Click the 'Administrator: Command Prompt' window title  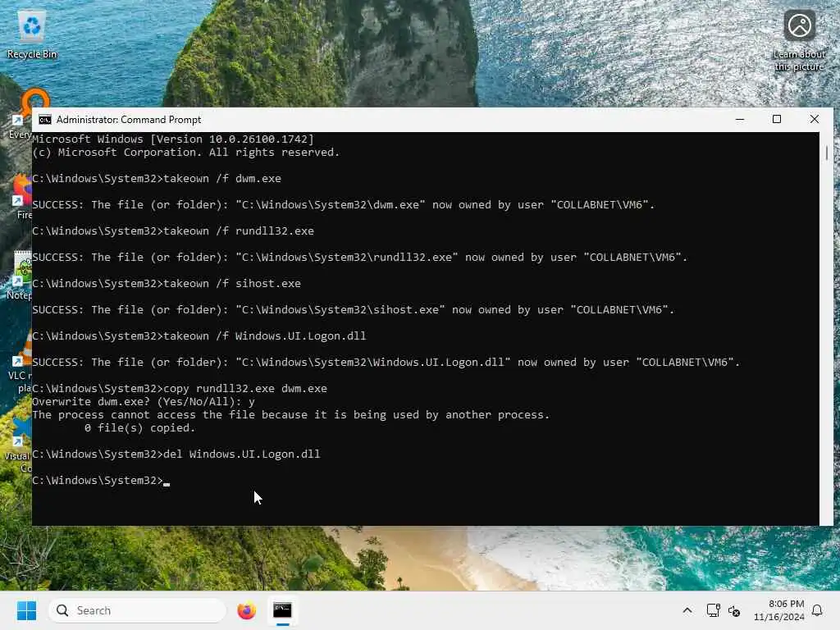pyautogui.click(x=129, y=120)
